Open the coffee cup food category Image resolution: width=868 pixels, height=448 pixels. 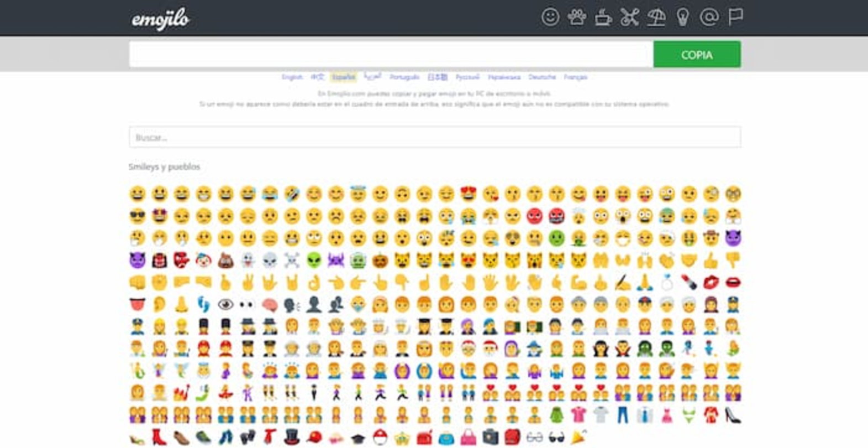(603, 18)
